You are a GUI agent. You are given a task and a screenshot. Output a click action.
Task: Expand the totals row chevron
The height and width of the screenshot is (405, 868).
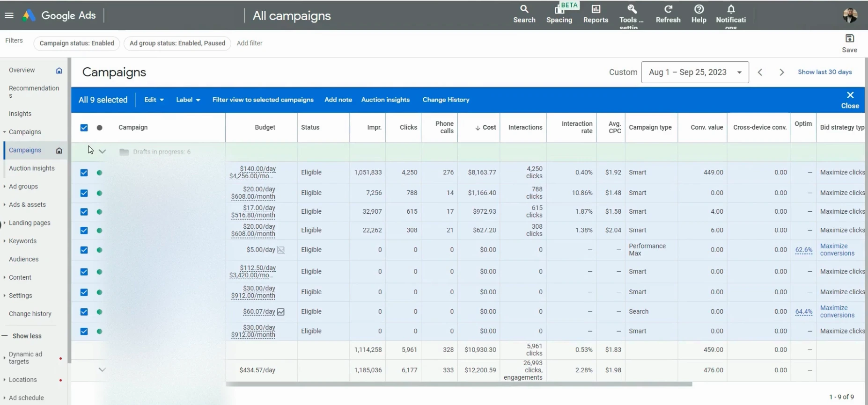point(102,370)
